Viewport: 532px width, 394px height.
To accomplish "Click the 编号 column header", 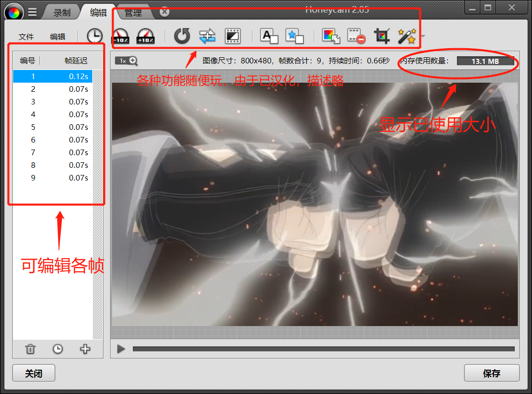I will pyautogui.click(x=27, y=61).
